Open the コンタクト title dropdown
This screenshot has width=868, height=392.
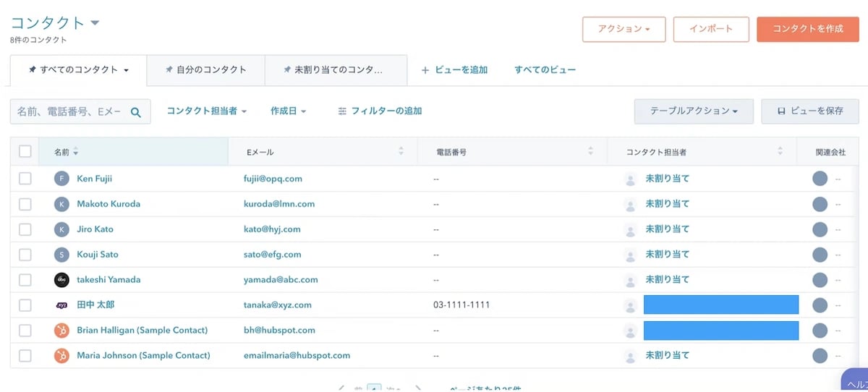95,23
